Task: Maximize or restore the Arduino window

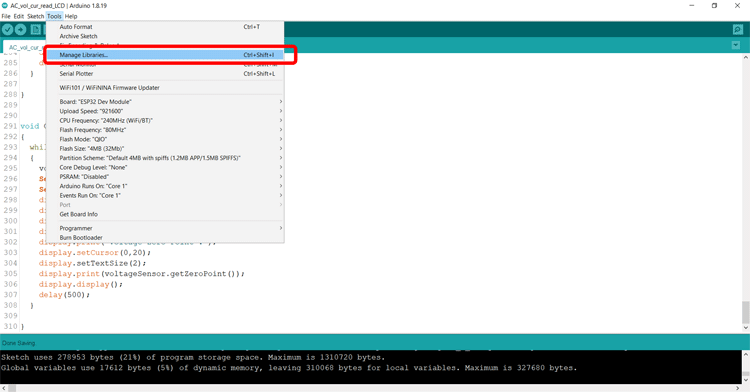Action: (x=714, y=6)
